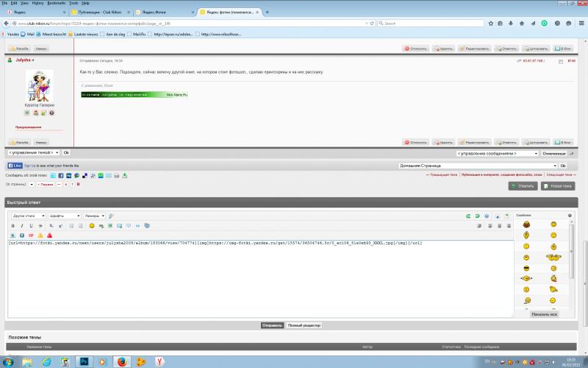Download this topic with the green arrow icon
The height and width of the screenshot is (368, 588).
point(124,175)
